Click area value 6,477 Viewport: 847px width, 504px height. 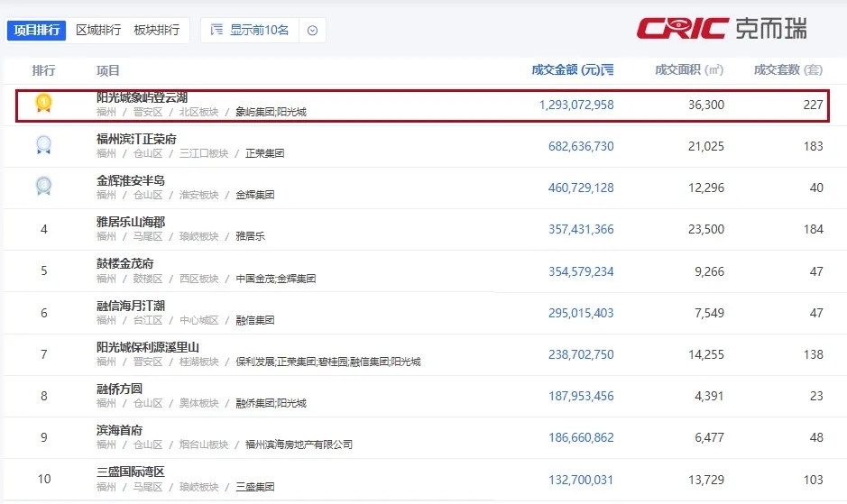tap(709, 437)
